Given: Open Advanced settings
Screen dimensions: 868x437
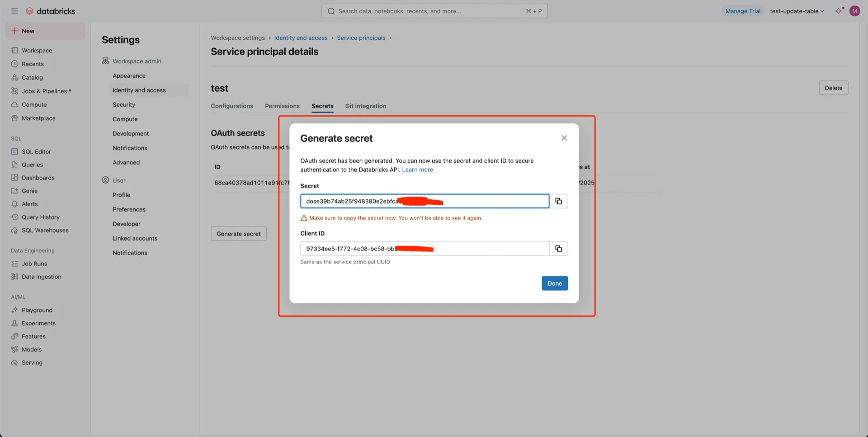Looking at the screenshot, I should 126,162.
